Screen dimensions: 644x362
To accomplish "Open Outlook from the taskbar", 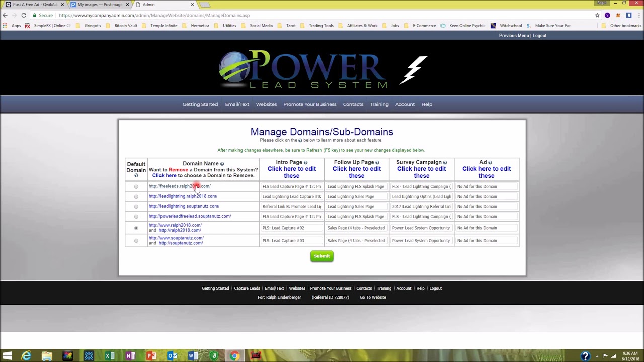I will pyautogui.click(x=172, y=356).
